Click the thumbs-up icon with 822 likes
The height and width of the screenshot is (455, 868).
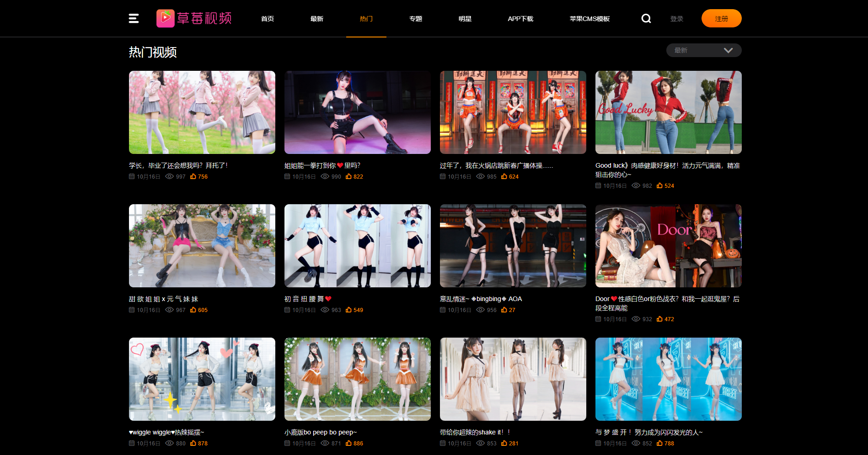(348, 176)
